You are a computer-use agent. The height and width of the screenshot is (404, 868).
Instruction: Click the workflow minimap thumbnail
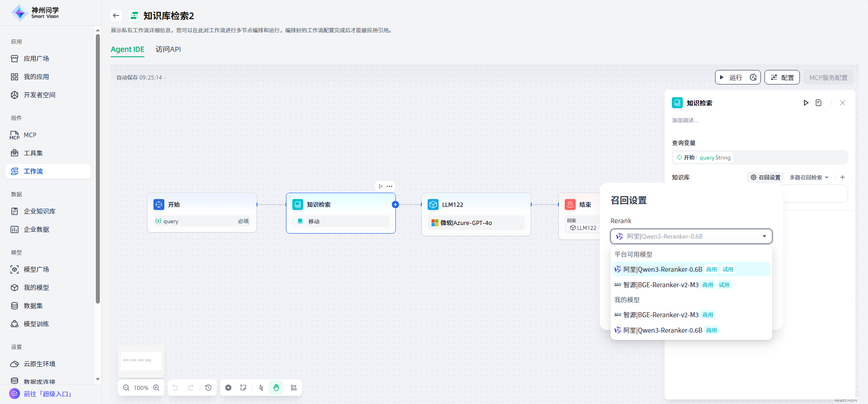coord(141,361)
